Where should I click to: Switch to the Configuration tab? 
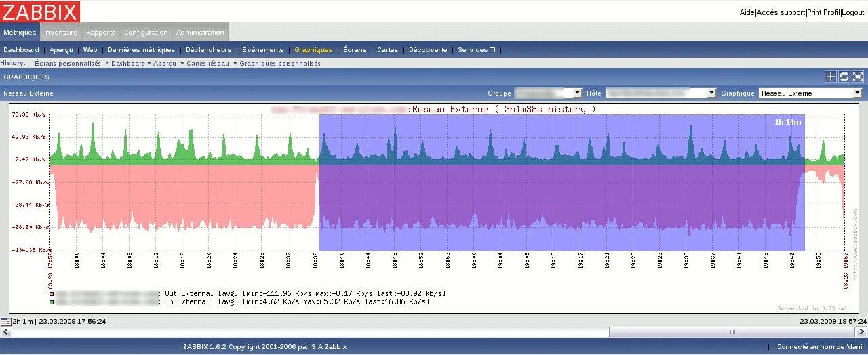[x=146, y=32]
